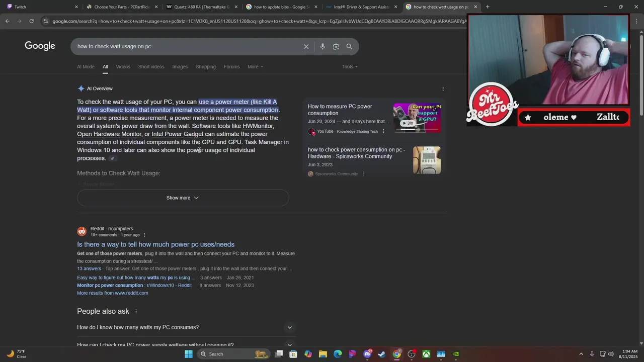Image resolution: width=644 pixels, height=362 pixels.
Task: Click Intel Power Gadget link in AI overview
Action: tap(178, 134)
